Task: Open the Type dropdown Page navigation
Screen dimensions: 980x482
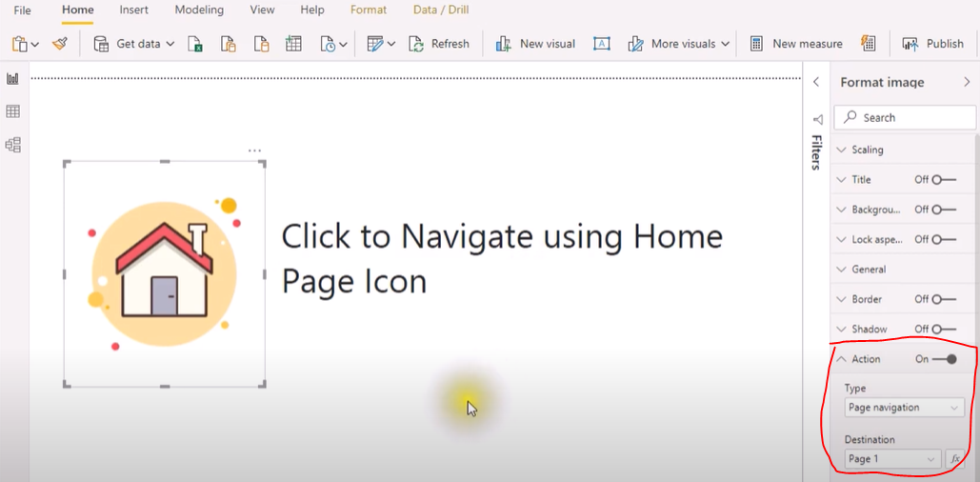Action: click(x=904, y=407)
